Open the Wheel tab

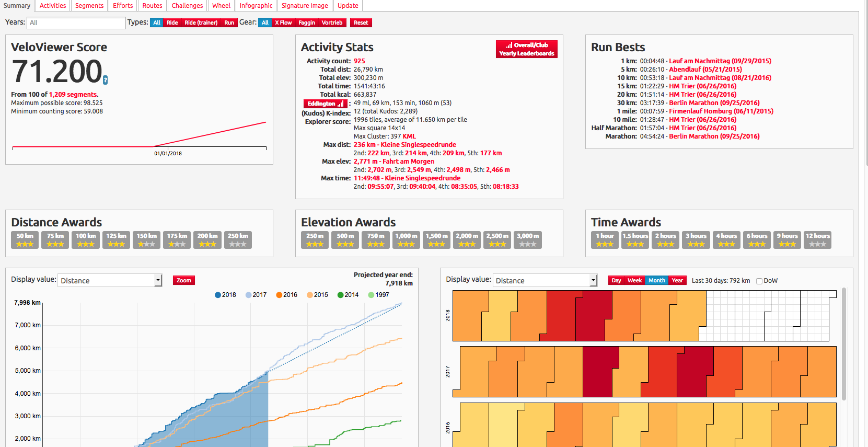coord(221,6)
